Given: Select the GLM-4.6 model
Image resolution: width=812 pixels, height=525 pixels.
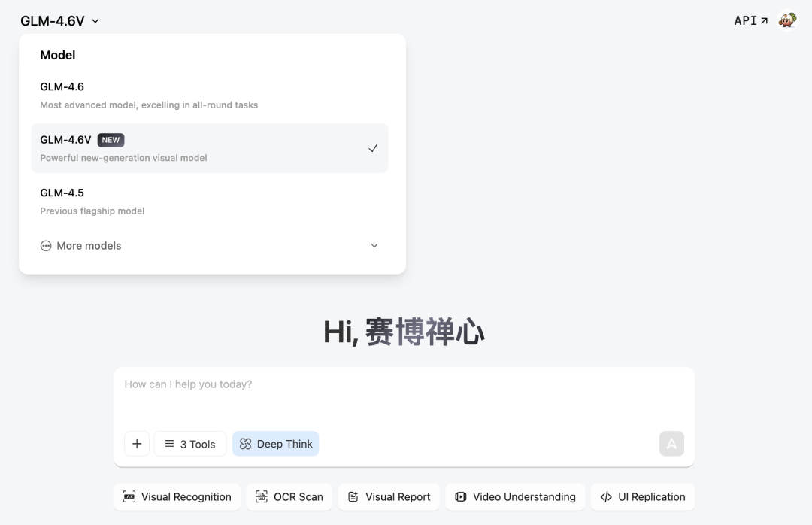Looking at the screenshot, I should (210, 96).
